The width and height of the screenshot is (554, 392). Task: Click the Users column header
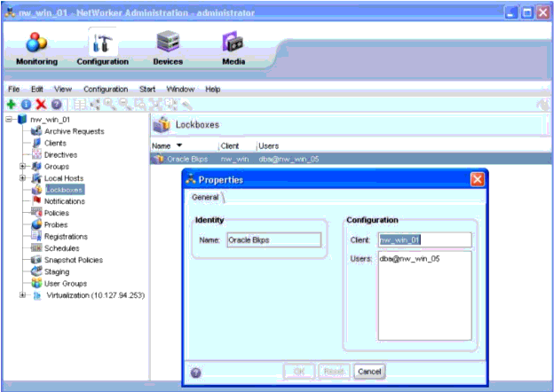tap(268, 145)
